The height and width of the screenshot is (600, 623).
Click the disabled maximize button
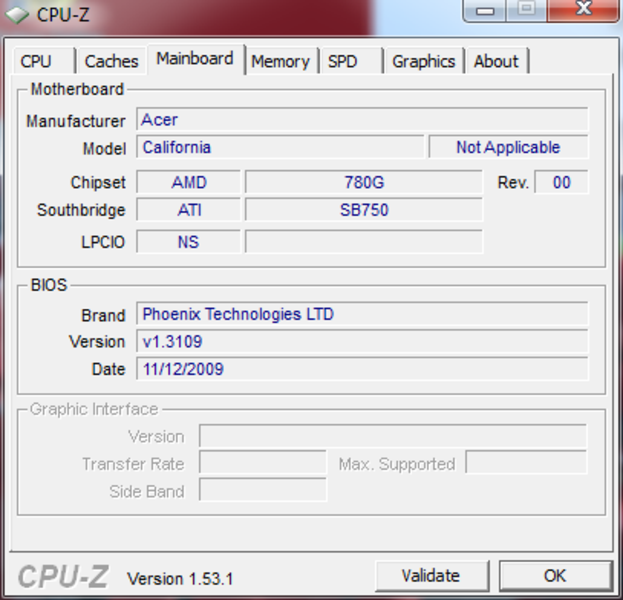tap(526, 10)
